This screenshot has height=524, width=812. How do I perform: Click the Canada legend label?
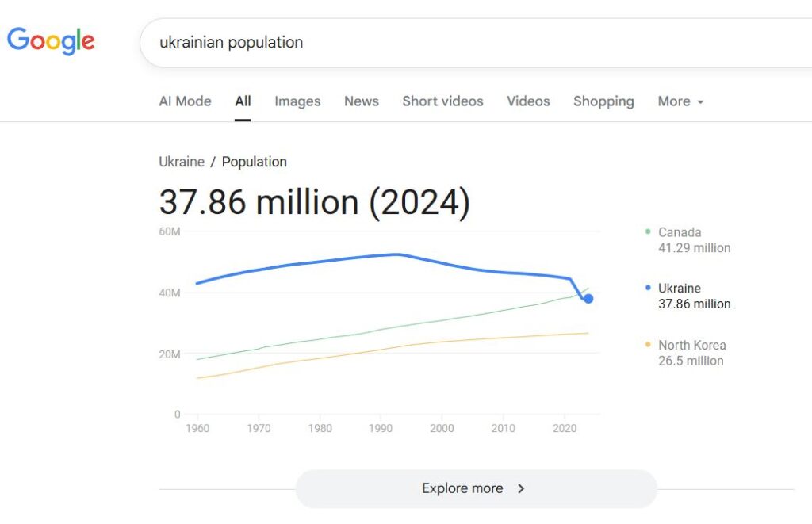click(680, 232)
